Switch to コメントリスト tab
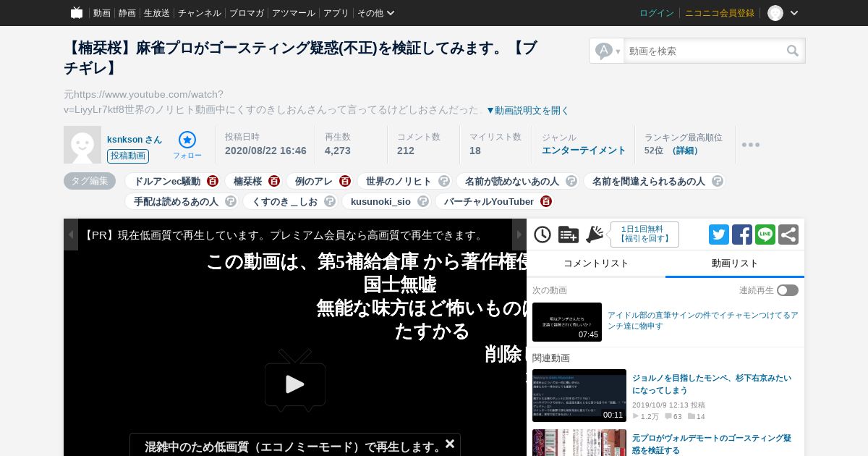The width and height of the screenshot is (868, 456). tap(596, 263)
